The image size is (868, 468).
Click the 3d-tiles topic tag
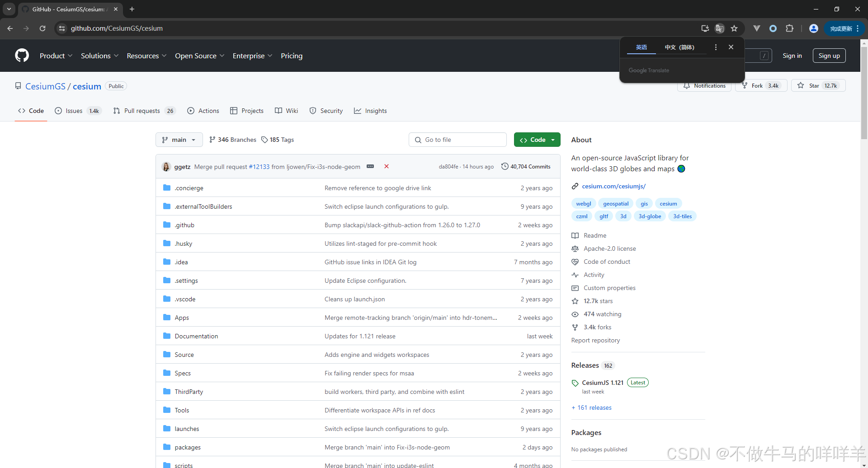[682, 216]
